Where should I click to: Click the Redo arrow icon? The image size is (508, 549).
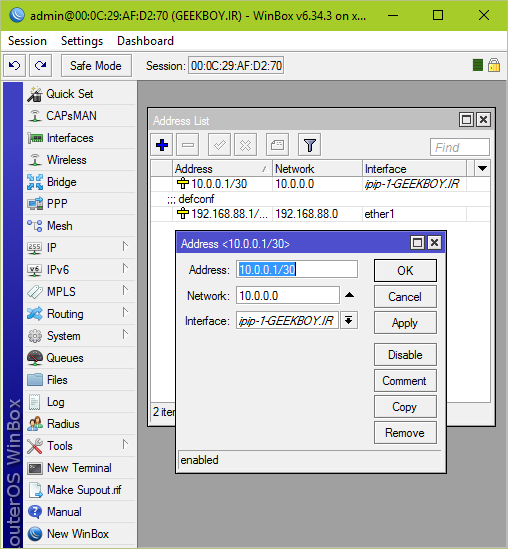tap(41, 65)
